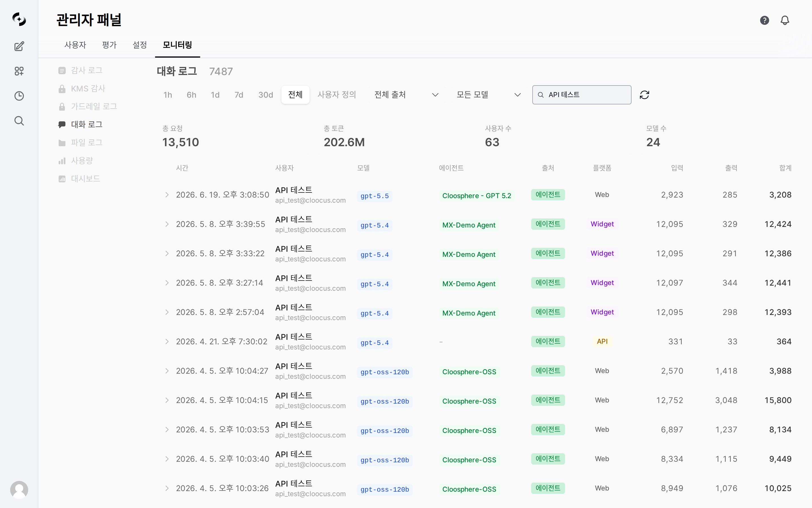Select the 1d time range
Screen dimensions: 812x508
(215, 95)
